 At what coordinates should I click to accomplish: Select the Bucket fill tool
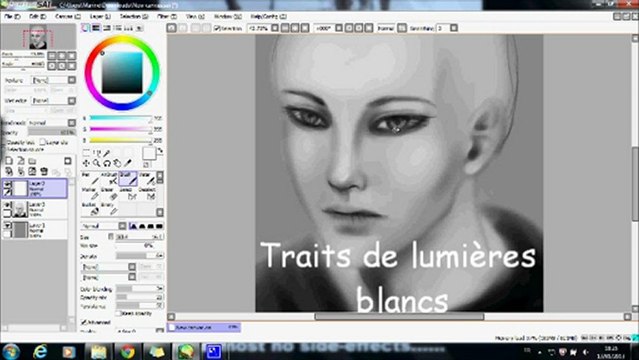point(90,208)
